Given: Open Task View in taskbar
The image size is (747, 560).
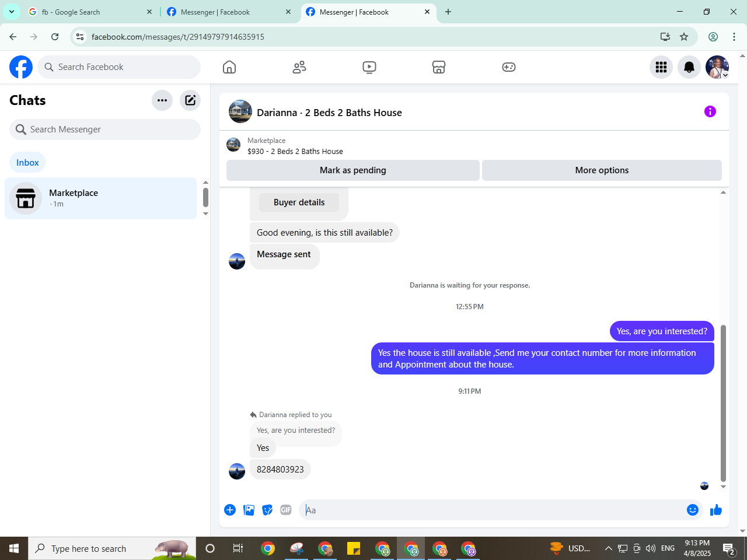Looking at the screenshot, I should pos(238,548).
